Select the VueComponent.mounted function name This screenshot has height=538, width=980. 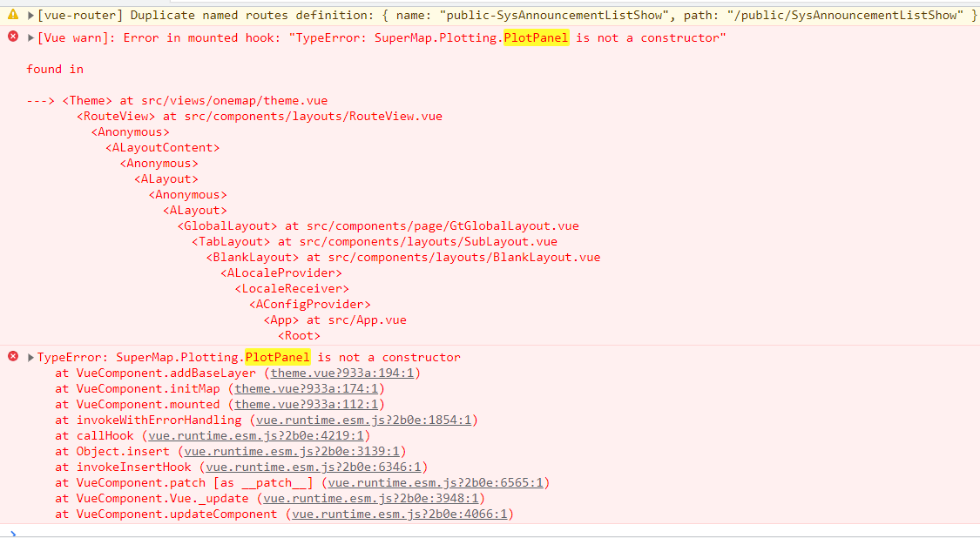(148, 404)
